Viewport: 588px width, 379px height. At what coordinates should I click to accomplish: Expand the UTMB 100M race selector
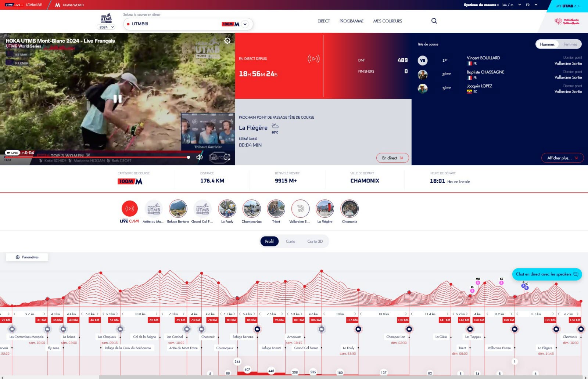pos(245,24)
